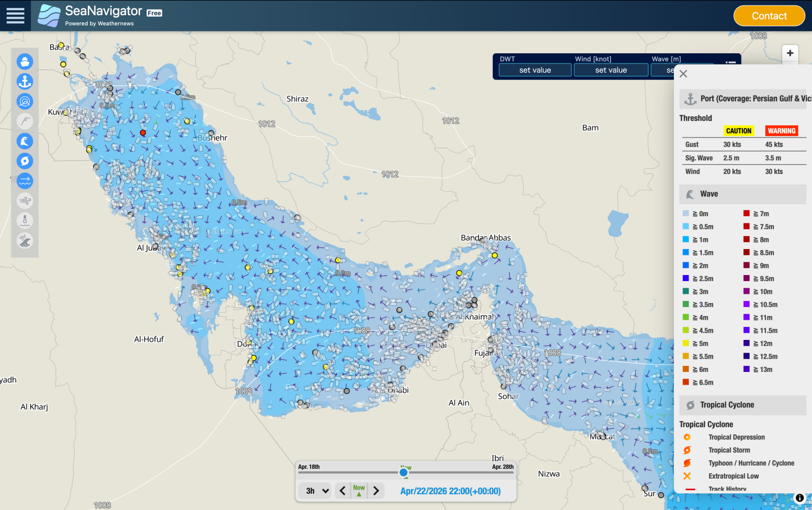Click the wind-wave combined layer icon
812x510 pixels.
(x=25, y=241)
